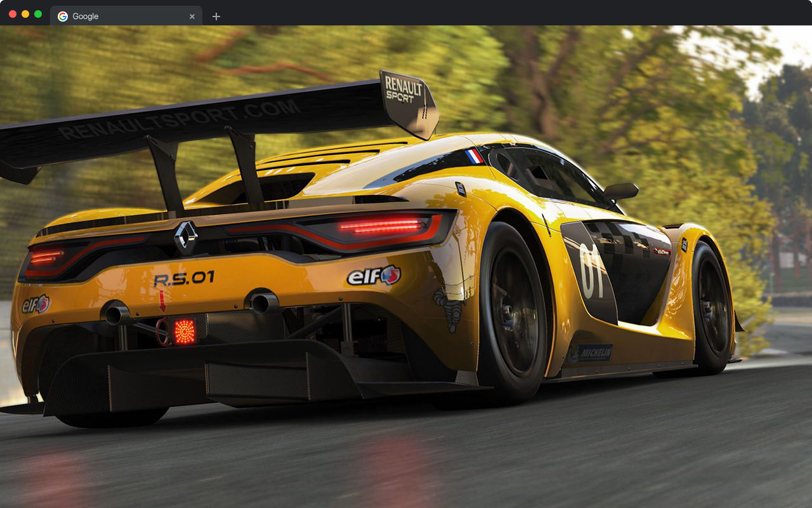
Task: Click the car's side mirror
Action: click(x=620, y=191)
